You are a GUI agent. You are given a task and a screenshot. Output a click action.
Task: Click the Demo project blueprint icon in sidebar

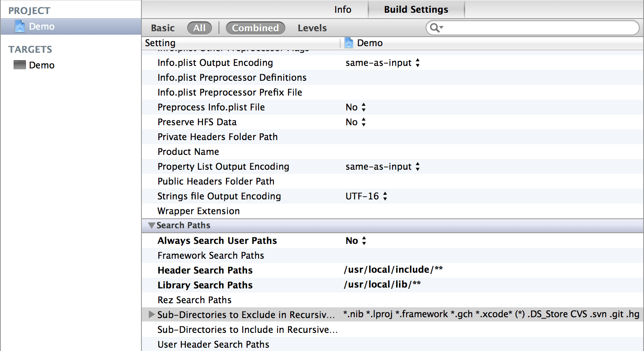tap(20, 26)
